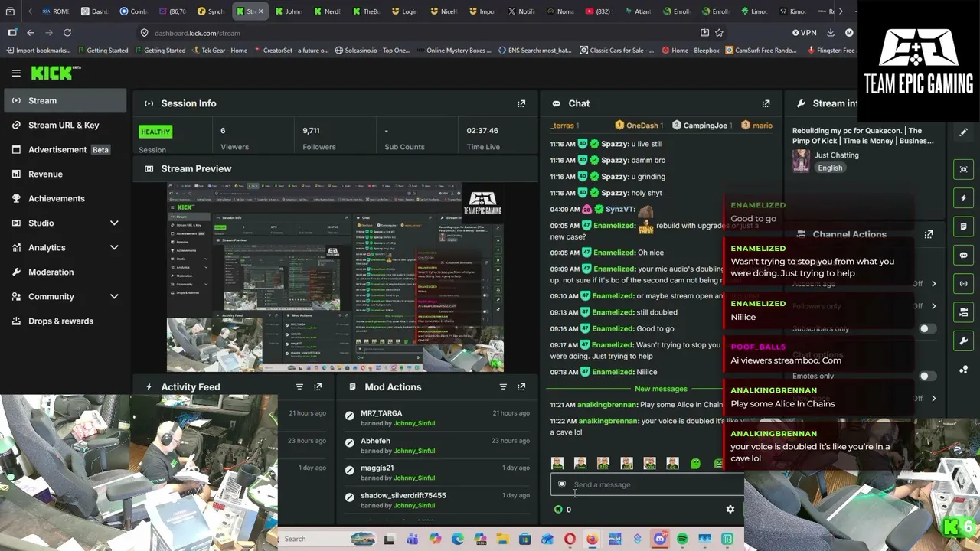Pop out the Session Info panel
Viewport: 980px width, 551px height.
521,103
